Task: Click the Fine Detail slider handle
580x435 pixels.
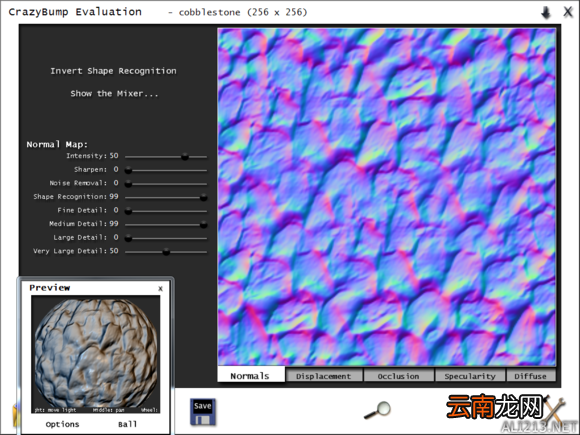Action: pos(128,211)
